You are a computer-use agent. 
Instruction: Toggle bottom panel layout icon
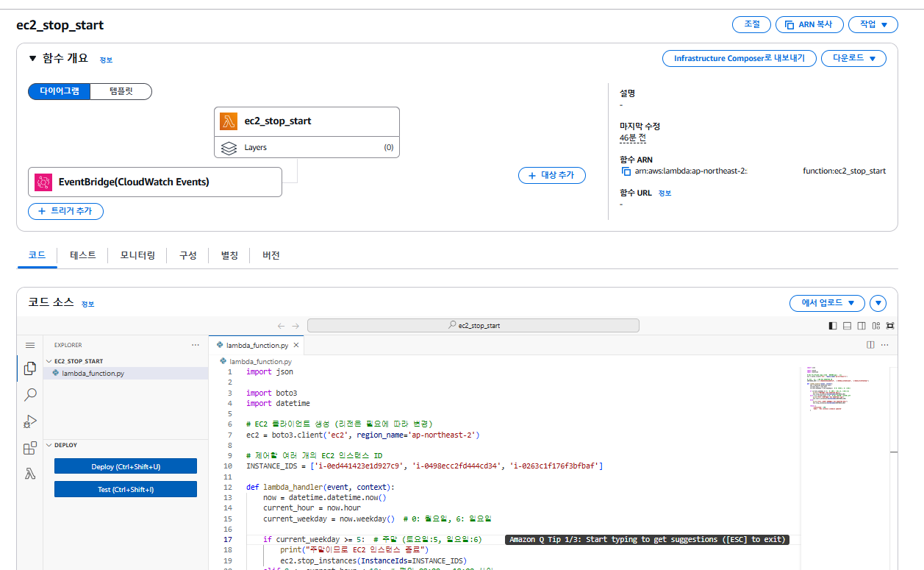tap(848, 326)
